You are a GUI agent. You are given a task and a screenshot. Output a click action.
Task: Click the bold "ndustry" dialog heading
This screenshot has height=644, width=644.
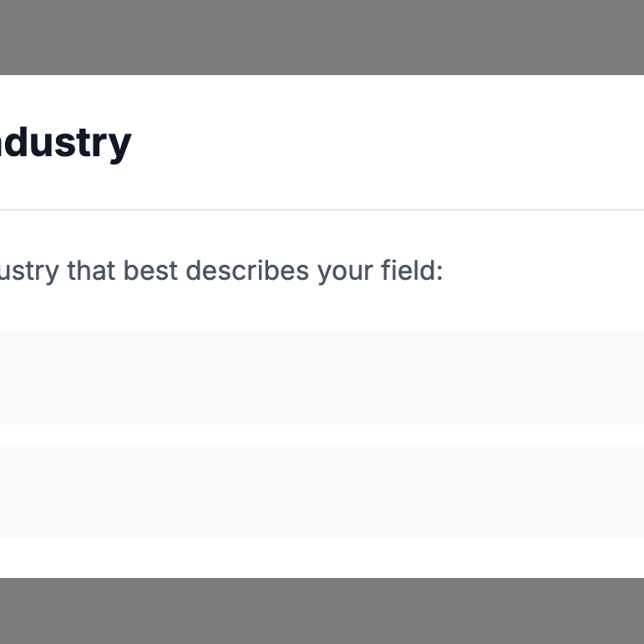click(65, 143)
